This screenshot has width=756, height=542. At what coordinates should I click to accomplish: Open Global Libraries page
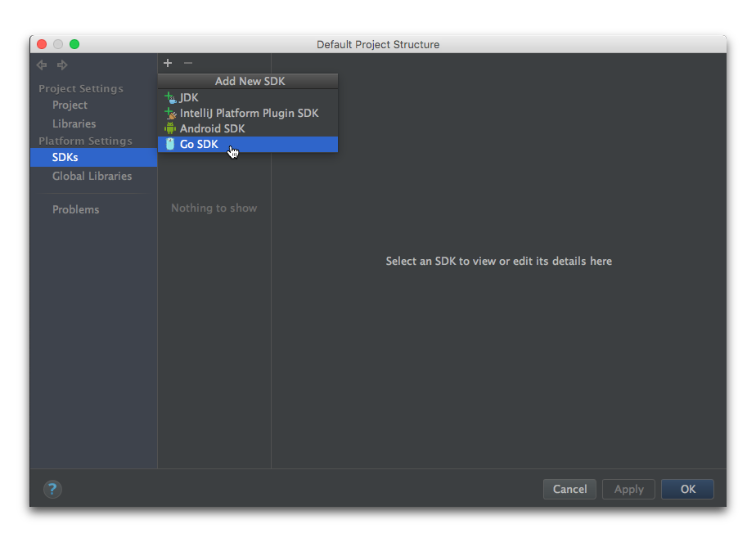[x=92, y=177]
